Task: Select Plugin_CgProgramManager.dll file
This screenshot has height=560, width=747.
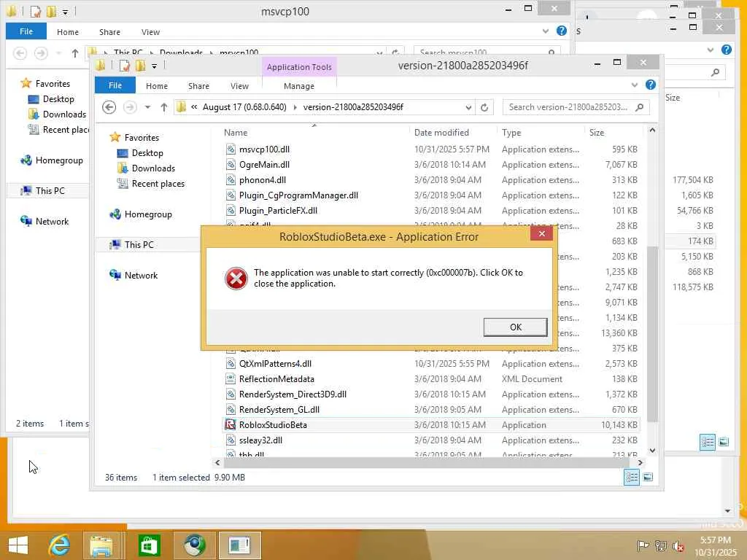Action: [298, 195]
